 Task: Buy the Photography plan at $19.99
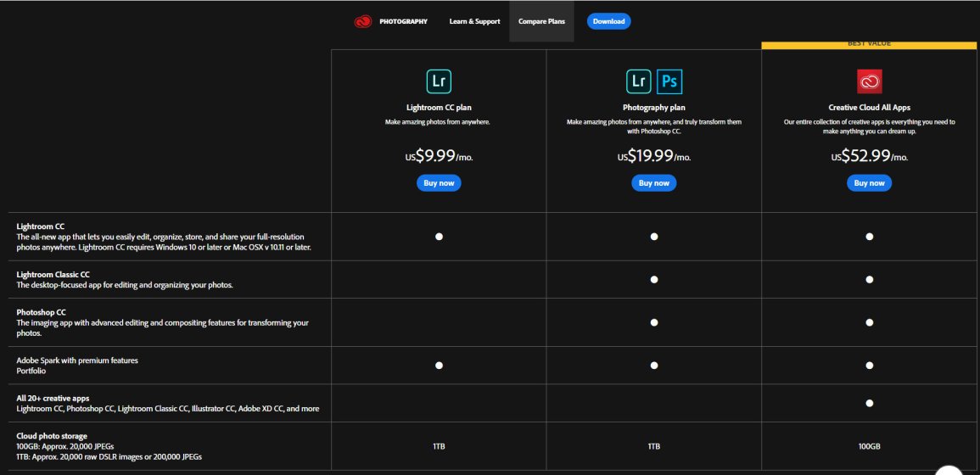click(654, 183)
